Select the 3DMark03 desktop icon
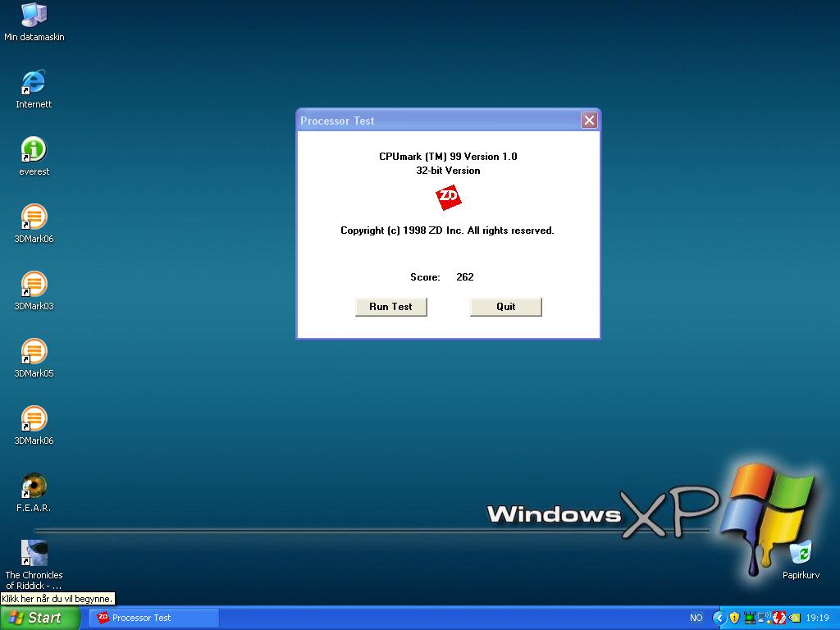Image resolution: width=840 pixels, height=630 pixels. (34, 285)
